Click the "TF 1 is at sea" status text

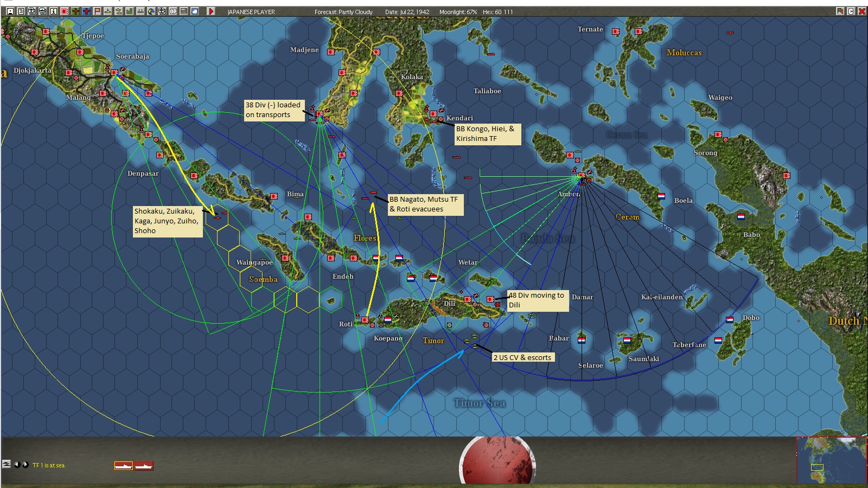(x=48, y=465)
